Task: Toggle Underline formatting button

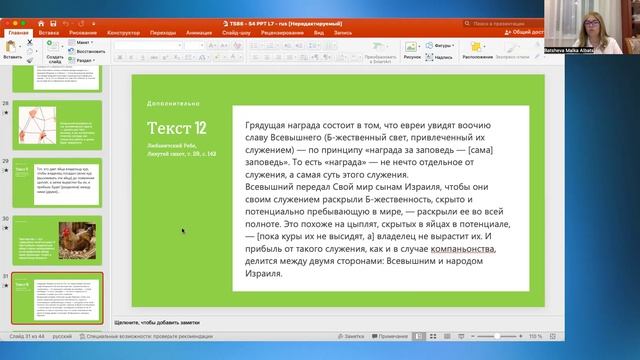Action: click(x=142, y=58)
